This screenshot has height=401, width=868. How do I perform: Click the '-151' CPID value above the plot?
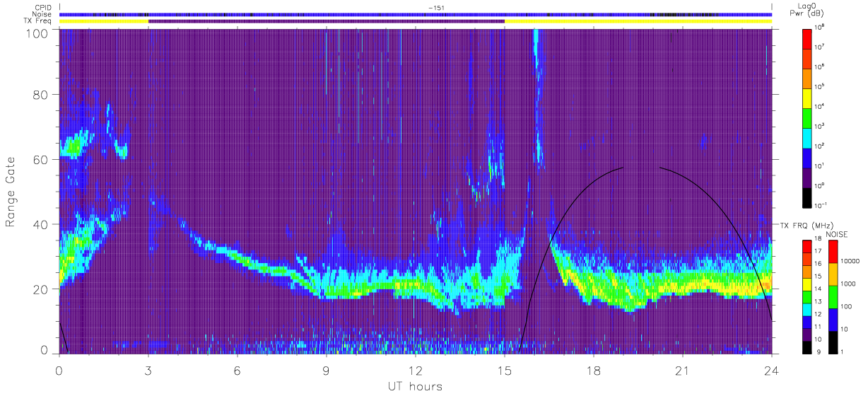pyautogui.click(x=435, y=8)
